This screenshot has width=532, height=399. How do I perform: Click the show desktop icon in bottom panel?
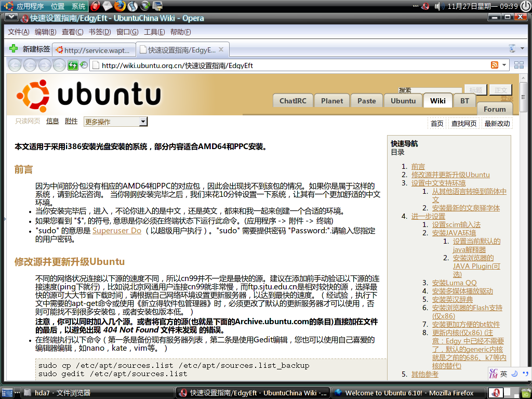7,393
